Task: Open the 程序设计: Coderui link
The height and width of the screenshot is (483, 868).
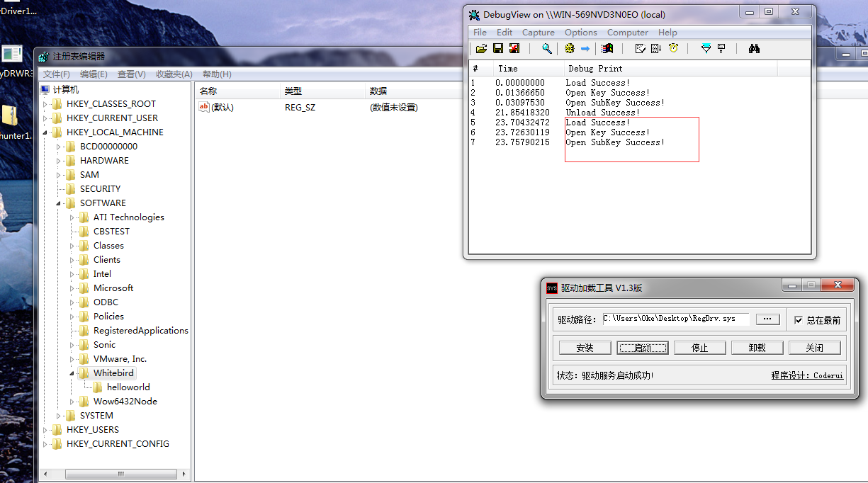Action: click(x=807, y=375)
